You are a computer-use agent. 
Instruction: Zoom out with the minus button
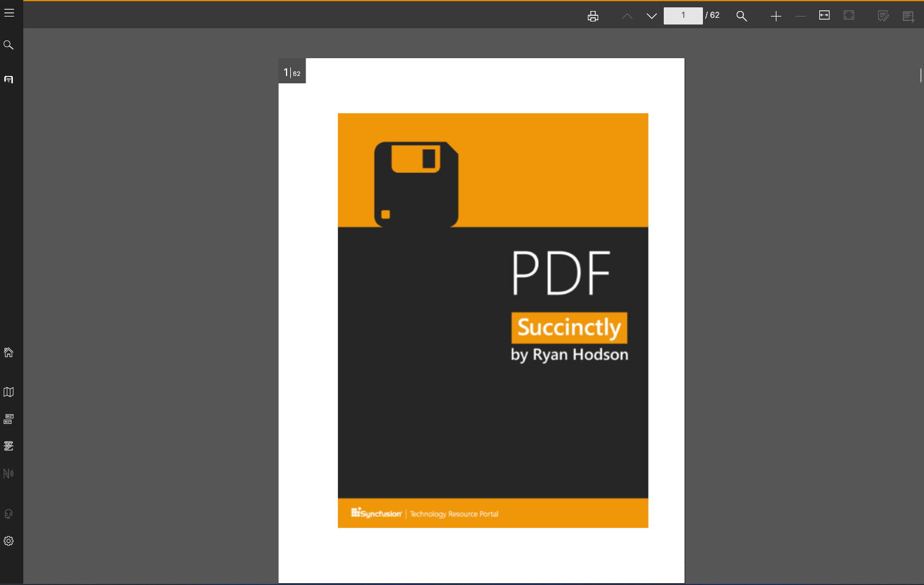click(x=800, y=16)
